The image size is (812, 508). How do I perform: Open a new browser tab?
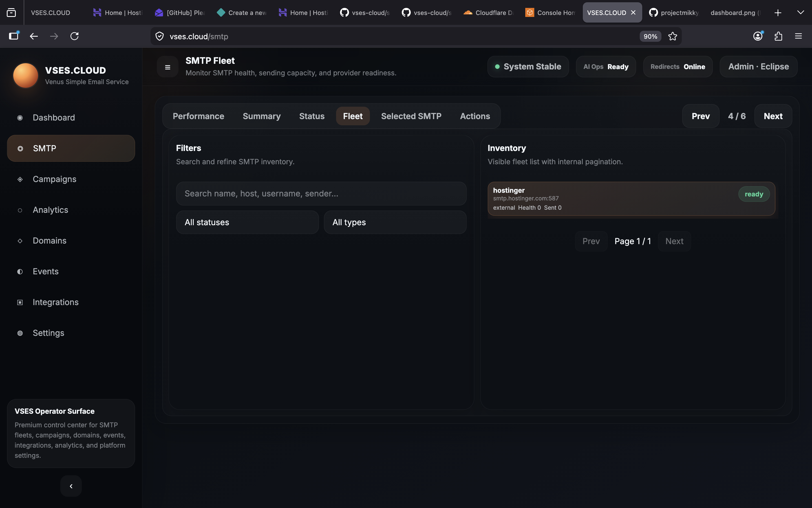click(778, 13)
